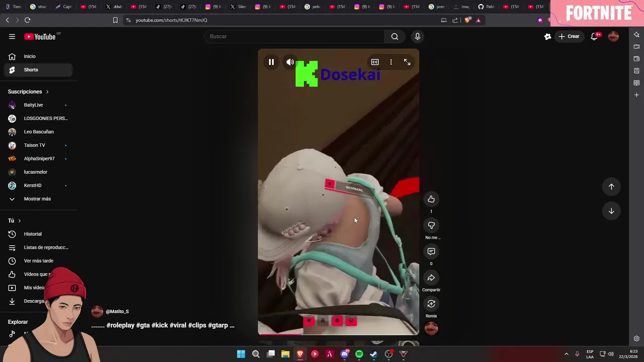Click the #roleplay hashtag in the description

click(120, 325)
